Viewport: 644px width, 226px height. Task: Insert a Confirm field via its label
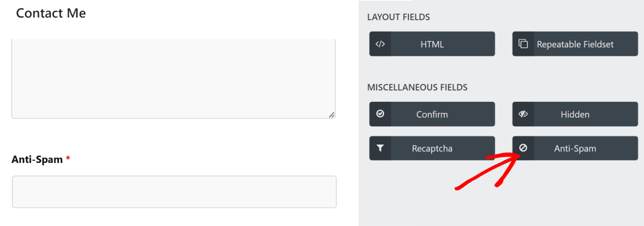click(x=432, y=114)
